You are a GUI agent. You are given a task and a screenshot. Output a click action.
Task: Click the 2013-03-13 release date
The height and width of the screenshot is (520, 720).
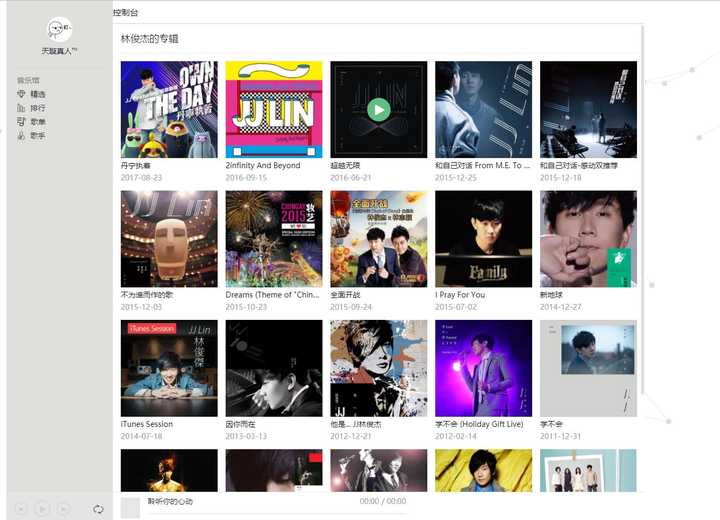pos(246,436)
